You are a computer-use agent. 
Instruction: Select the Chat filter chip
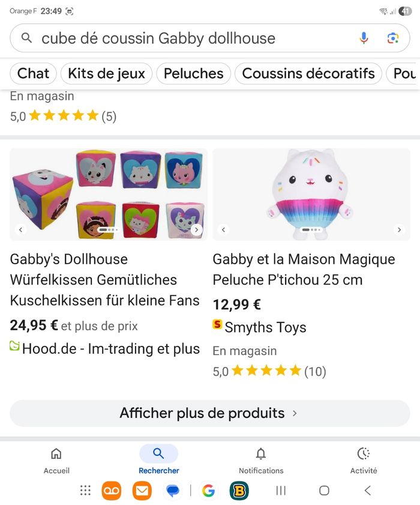[x=32, y=73]
